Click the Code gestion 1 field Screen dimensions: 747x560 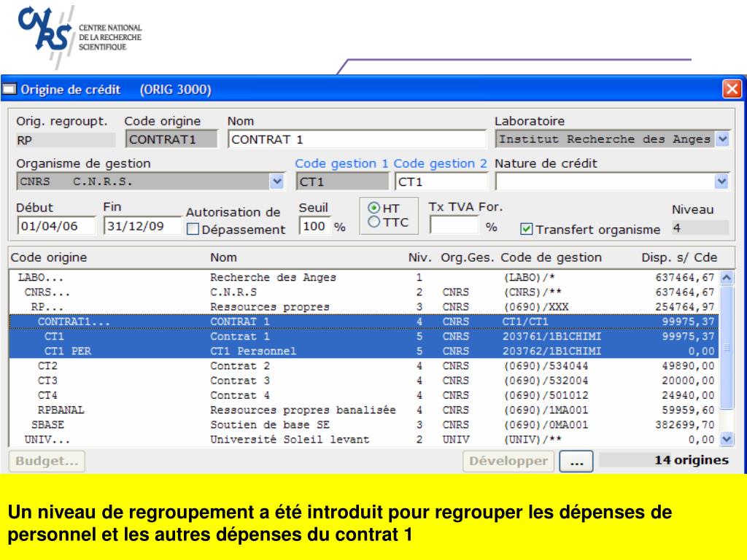[342, 182]
